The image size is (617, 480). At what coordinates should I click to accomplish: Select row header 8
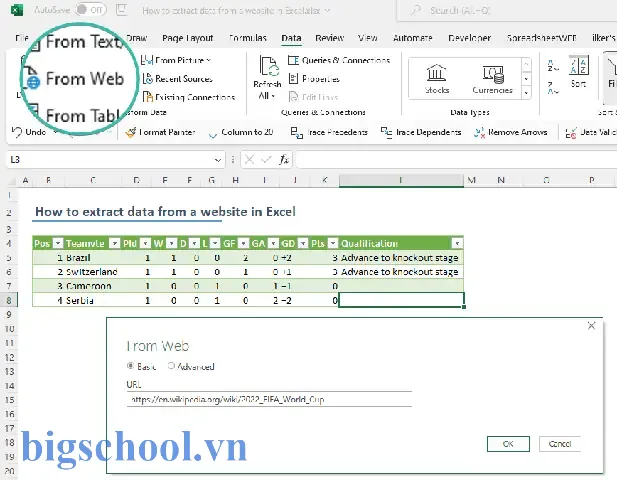point(9,300)
